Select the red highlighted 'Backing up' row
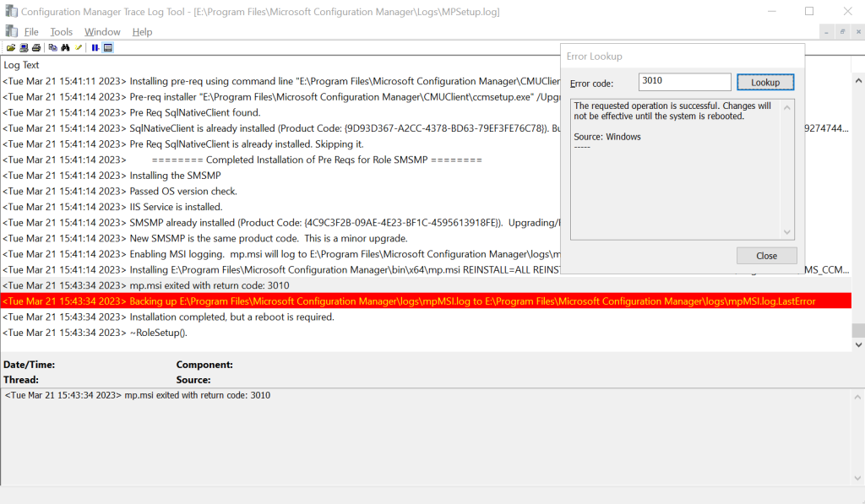This screenshot has height=504, width=865. point(426,301)
